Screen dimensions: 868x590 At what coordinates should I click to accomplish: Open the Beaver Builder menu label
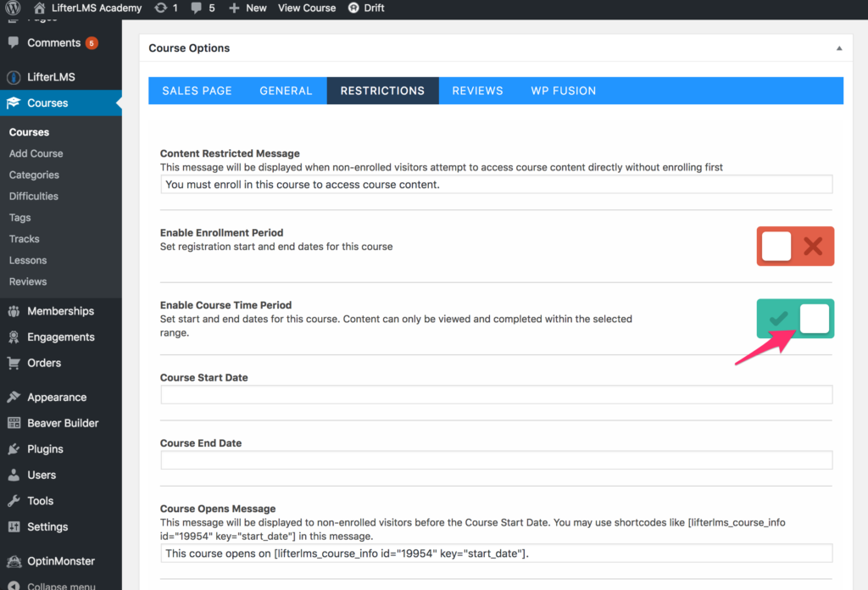tap(63, 423)
